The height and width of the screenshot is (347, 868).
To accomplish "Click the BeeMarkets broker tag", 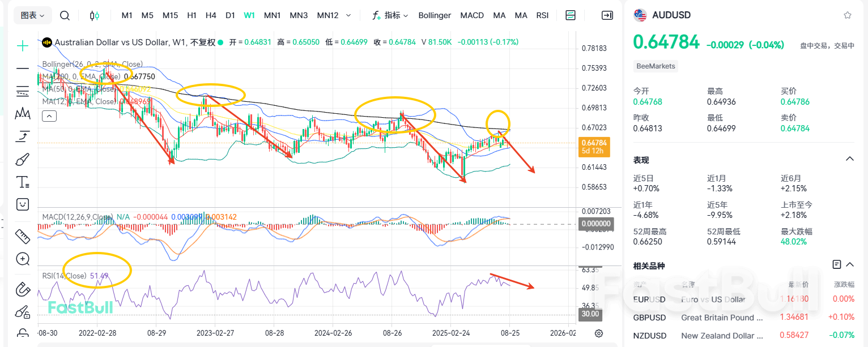I will pos(656,66).
